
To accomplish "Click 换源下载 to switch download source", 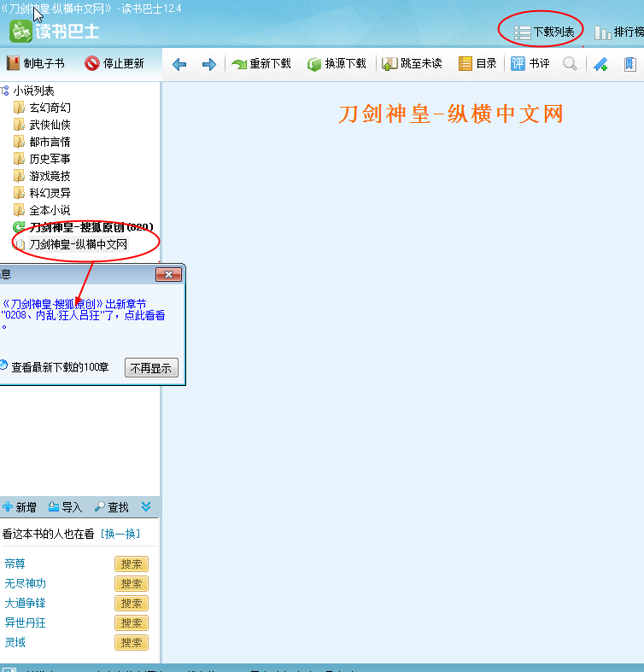I will 337,64.
